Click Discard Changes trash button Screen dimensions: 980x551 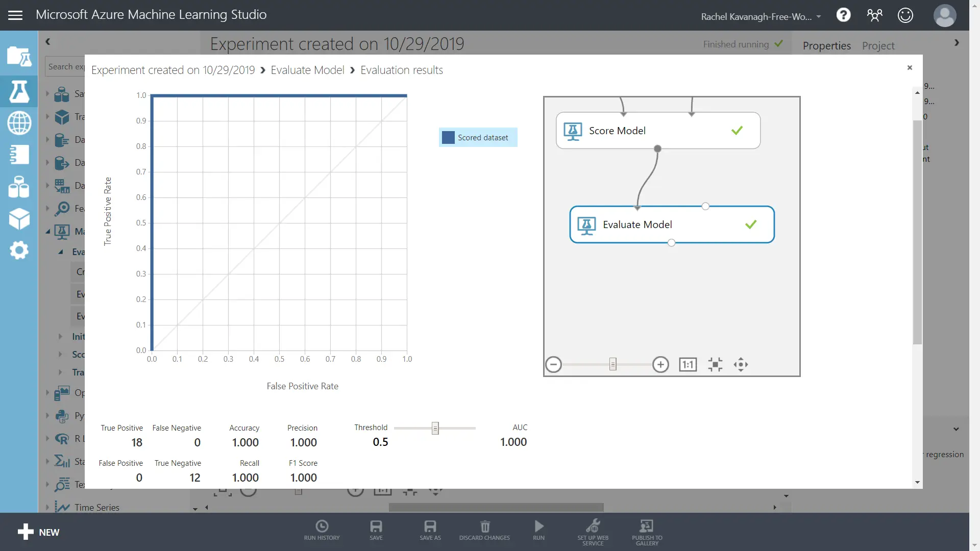point(484,530)
